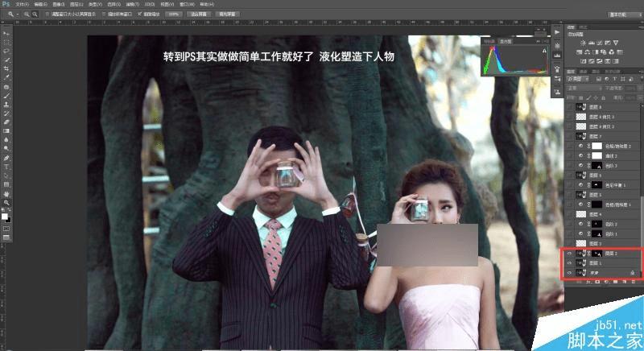Show the 色彩平衡 1 layer visibility box
This screenshot has height=351, width=644.
tap(569, 185)
